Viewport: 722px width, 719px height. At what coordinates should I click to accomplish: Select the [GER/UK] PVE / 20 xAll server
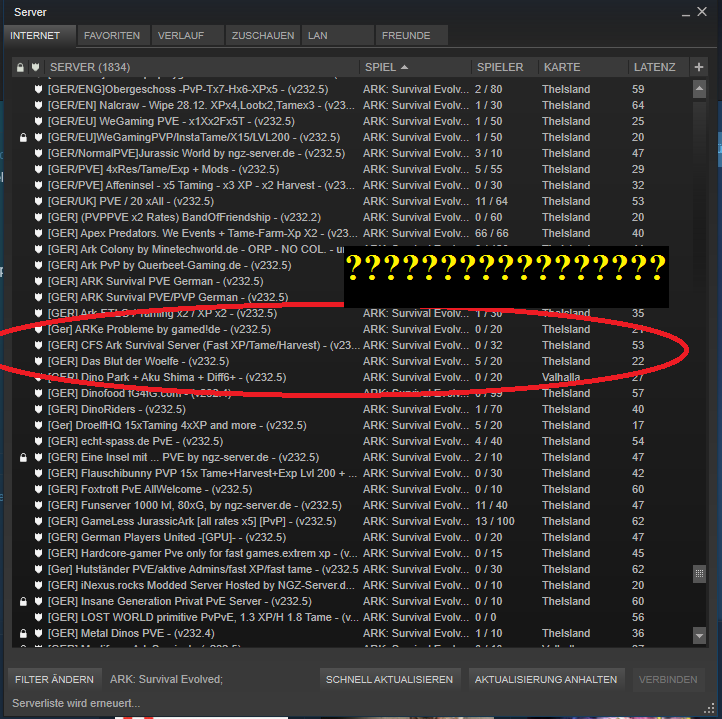[x=352, y=201]
